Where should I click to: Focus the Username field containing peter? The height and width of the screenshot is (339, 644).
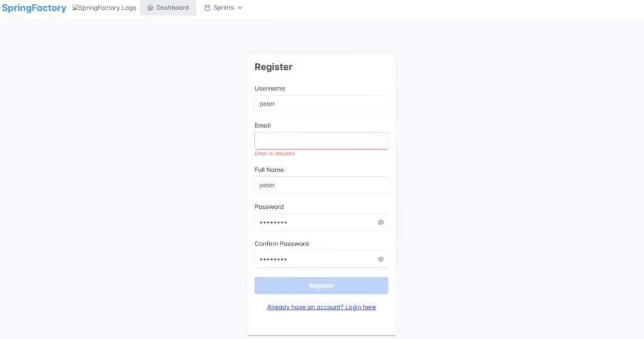coord(321,104)
